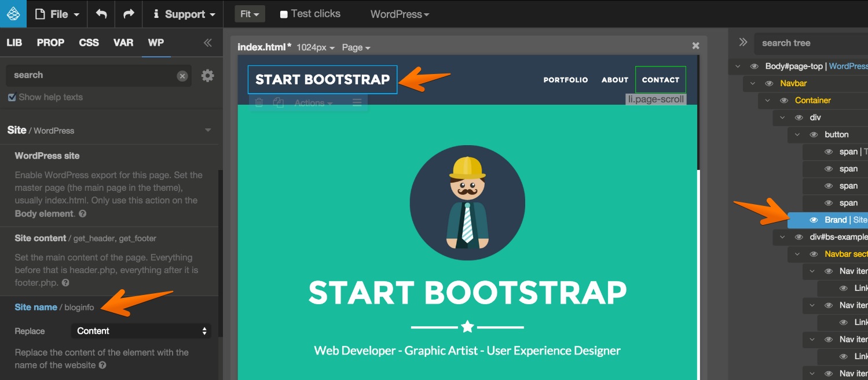Open settings gear next to search
This screenshot has height=380, width=868.
pyautogui.click(x=207, y=75)
